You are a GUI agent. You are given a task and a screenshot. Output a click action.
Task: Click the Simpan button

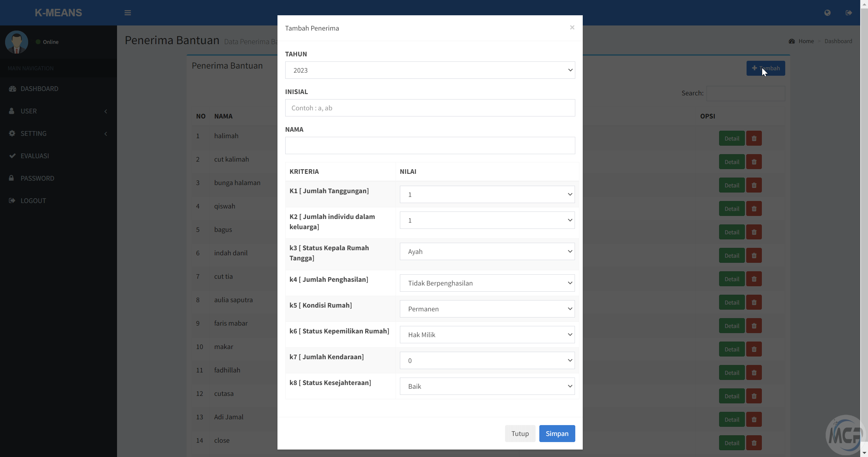[557, 434]
